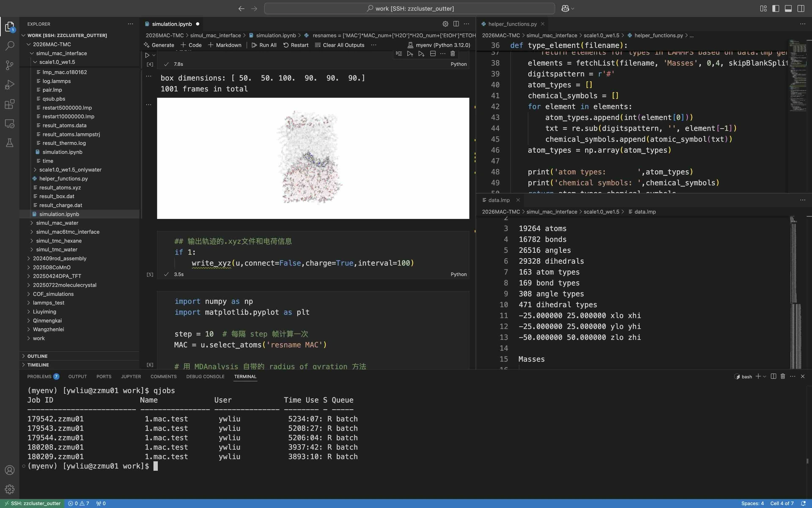Click the molecular simulation output image
The width and height of the screenshot is (812, 508).
point(313,158)
